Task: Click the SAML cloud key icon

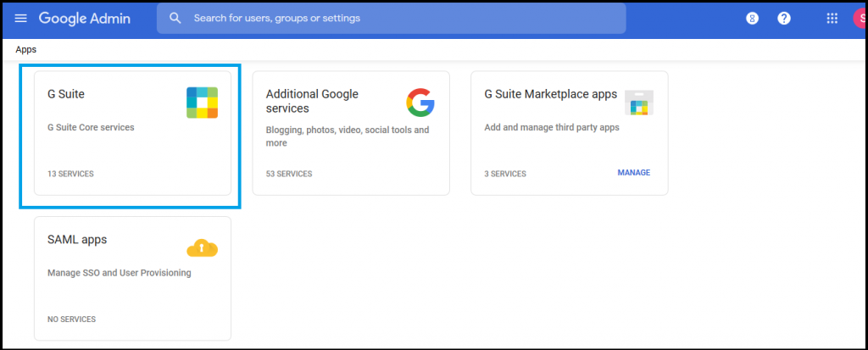Action: tap(202, 248)
